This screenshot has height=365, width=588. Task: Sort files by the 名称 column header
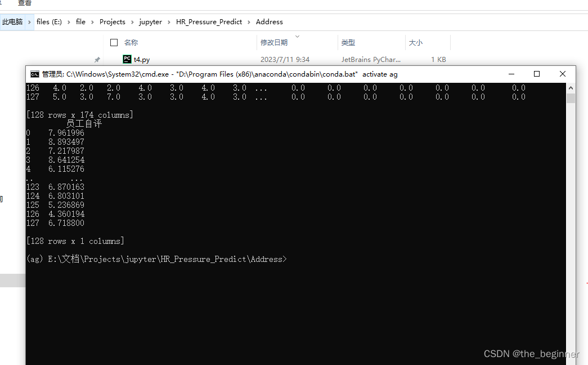tap(131, 42)
